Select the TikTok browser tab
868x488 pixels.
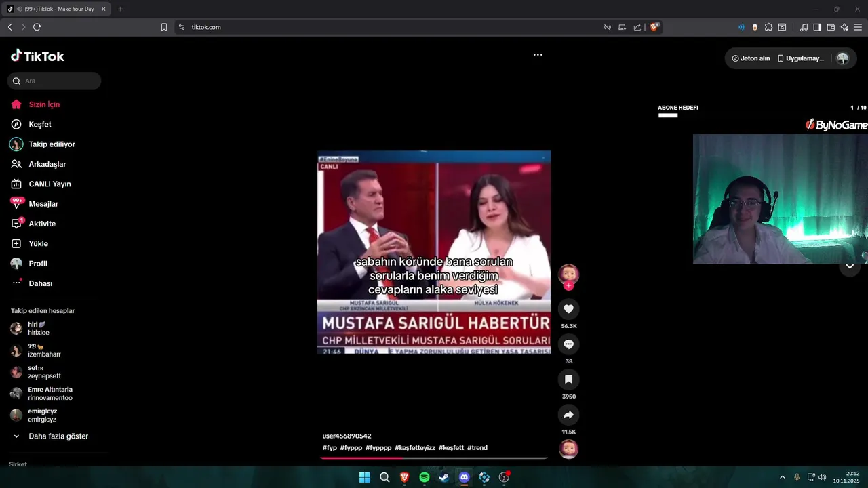click(57, 9)
